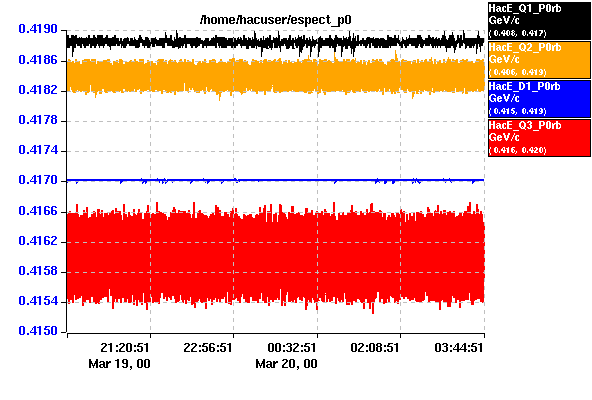
Task: Click the 03:44:51 time axis label
Action: tap(459, 347)
